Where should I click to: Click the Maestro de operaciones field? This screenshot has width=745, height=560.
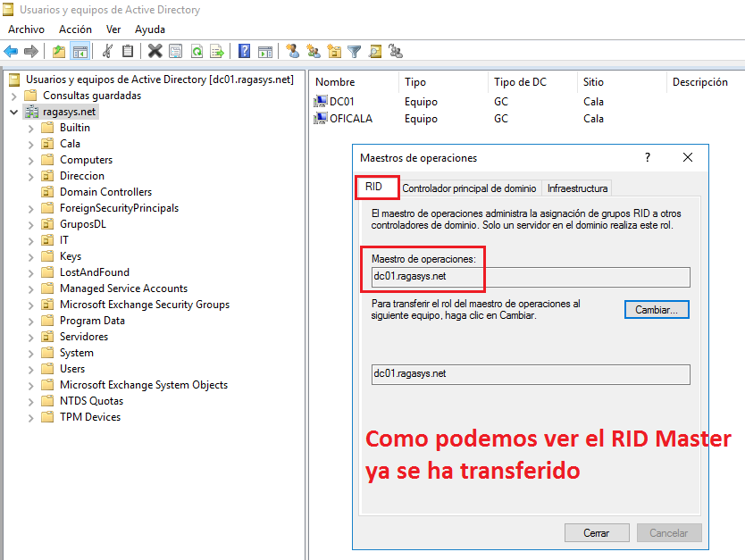pos(531,277)
